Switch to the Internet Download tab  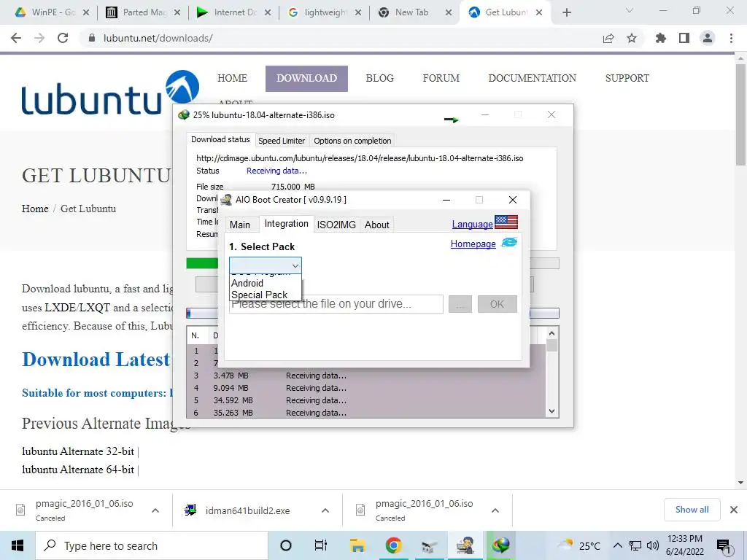coord(233,12)
